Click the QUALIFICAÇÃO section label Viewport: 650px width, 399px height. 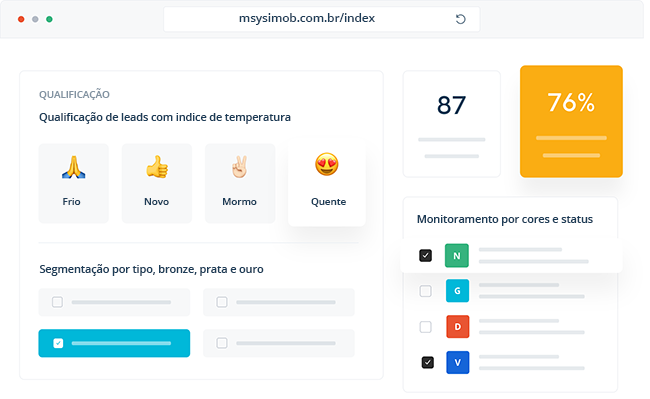tap(74, 94)
